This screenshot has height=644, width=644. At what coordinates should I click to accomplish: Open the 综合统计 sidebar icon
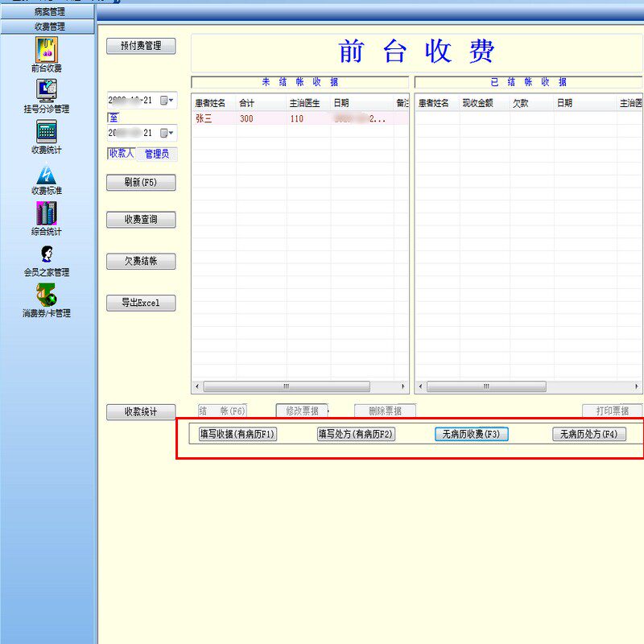47,218
